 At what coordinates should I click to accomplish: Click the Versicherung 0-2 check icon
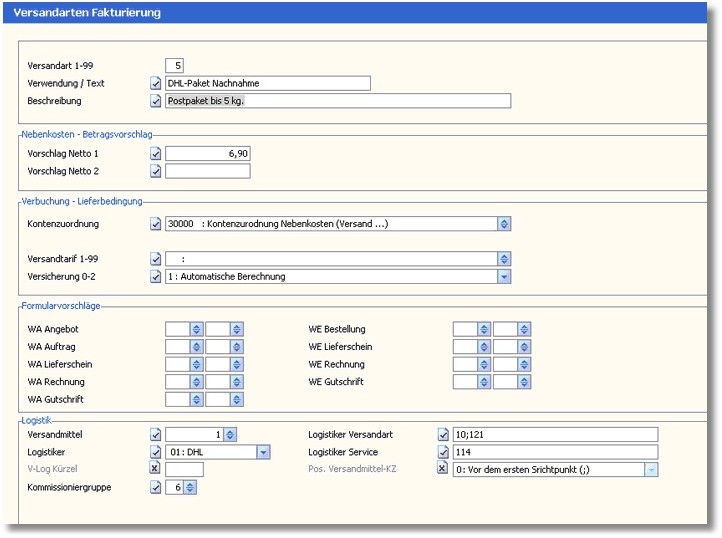point(155,277)
